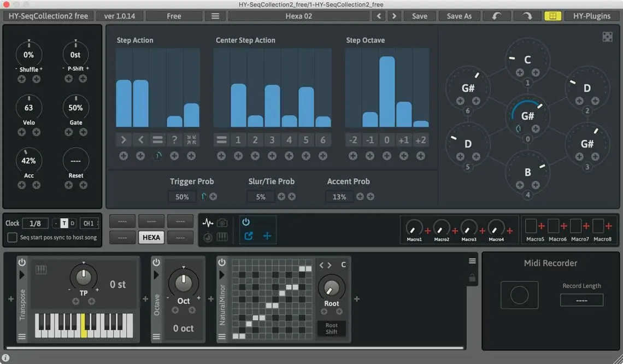
Task: Open the Clock rate 1/8 dropdown
Action: pos(35,223)
